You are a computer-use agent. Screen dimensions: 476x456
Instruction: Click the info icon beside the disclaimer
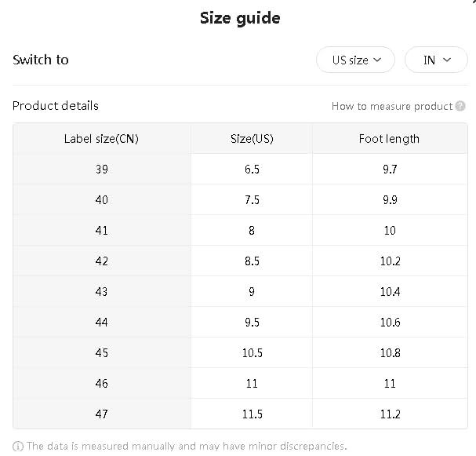18,446
